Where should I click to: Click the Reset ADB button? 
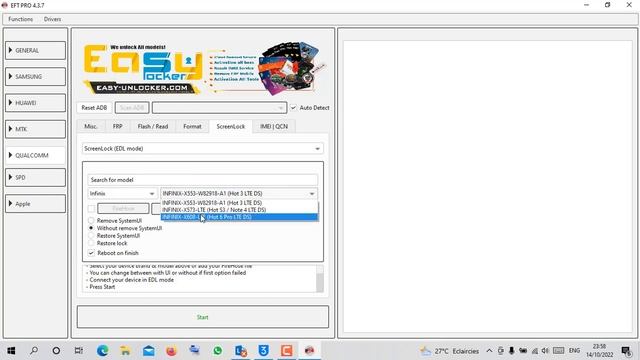pos(94,108)
